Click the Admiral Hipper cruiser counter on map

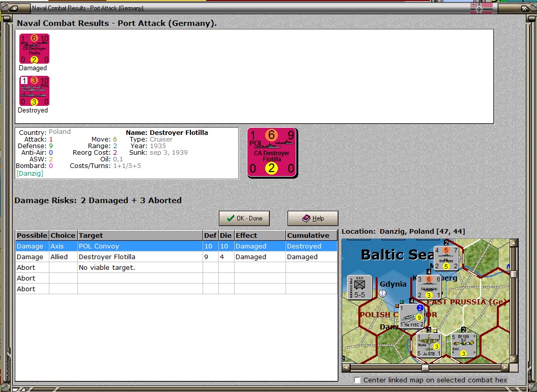[x=429, y=287]
